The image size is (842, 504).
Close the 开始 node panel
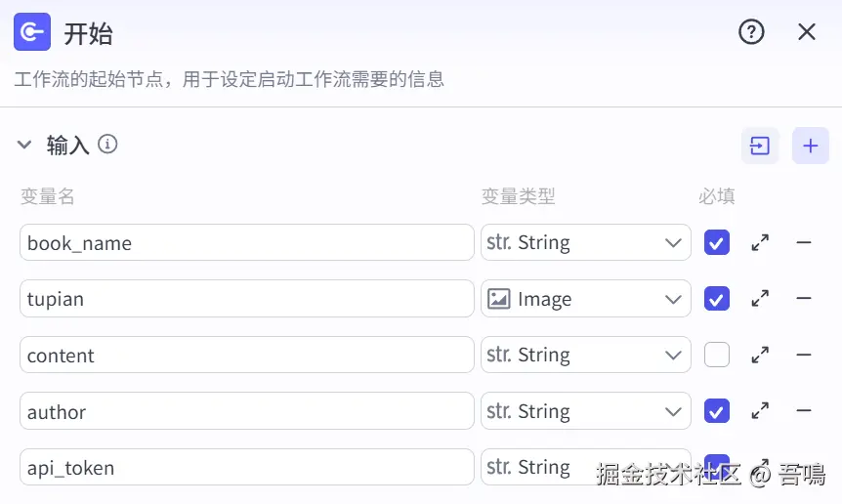[x=806, y=32]
